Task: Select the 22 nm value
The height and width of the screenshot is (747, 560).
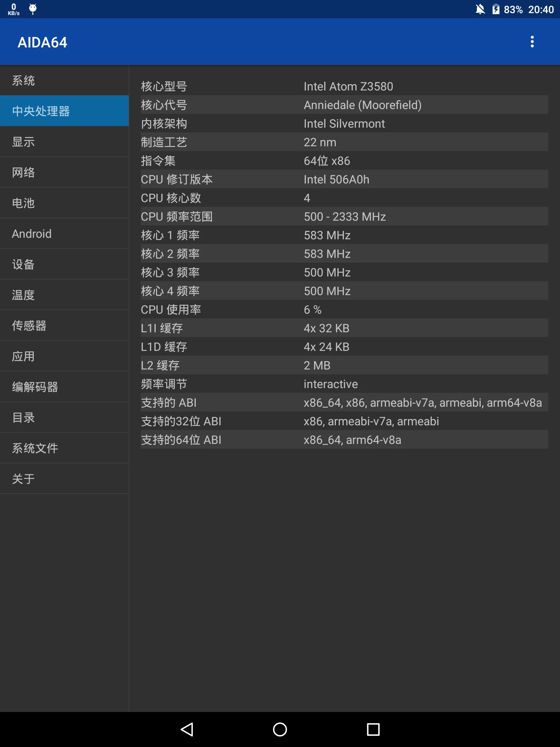Action: [320, 142]
